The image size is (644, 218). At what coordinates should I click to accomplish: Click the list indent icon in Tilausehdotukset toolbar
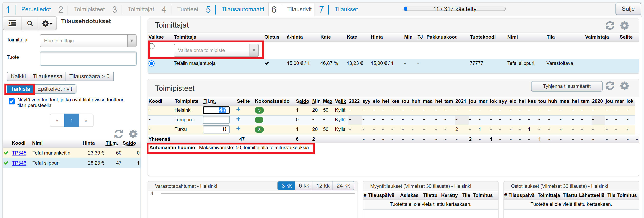(12, 23)
